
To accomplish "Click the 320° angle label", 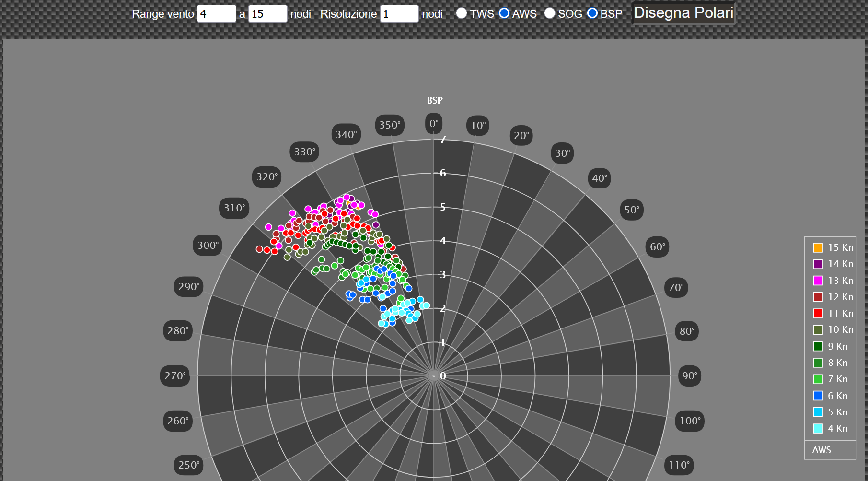I will click(266, 177).
